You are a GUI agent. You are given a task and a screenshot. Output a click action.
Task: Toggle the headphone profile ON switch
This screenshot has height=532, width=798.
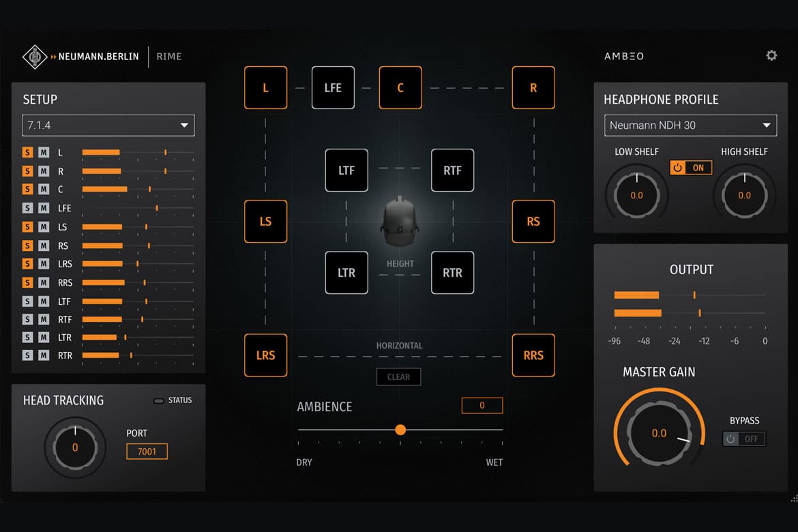[690, 168]
